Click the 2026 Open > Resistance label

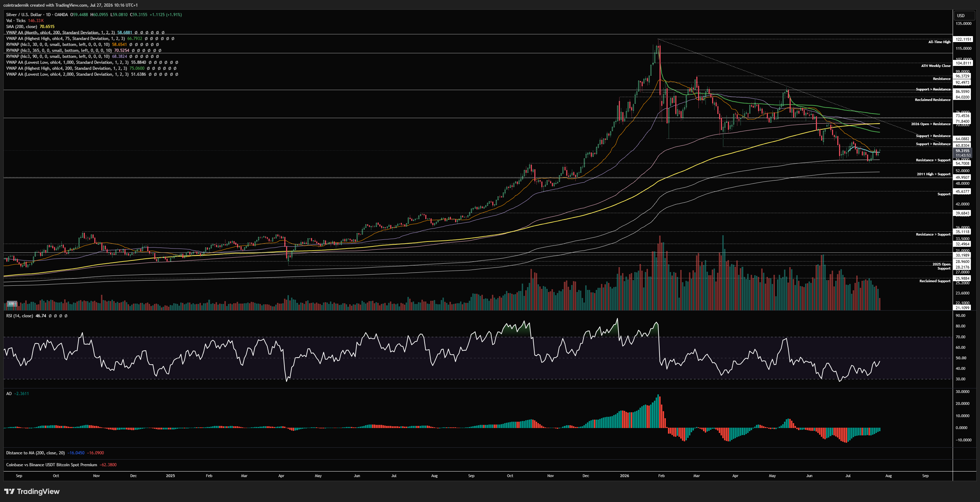click(x=931, y=124)
